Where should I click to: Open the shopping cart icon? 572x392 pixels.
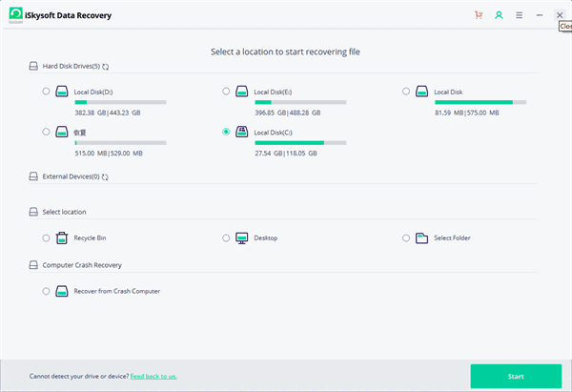478,15
